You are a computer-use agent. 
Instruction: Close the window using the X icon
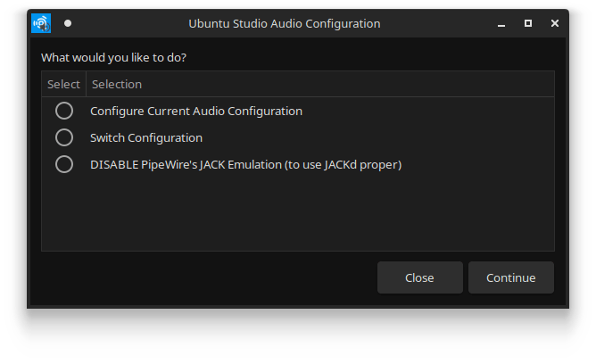click(554, 23)
